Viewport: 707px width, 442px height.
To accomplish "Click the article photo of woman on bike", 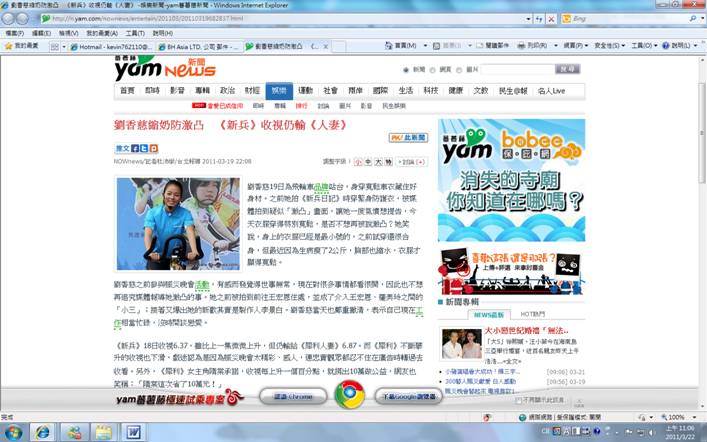I will coord(178,224).
